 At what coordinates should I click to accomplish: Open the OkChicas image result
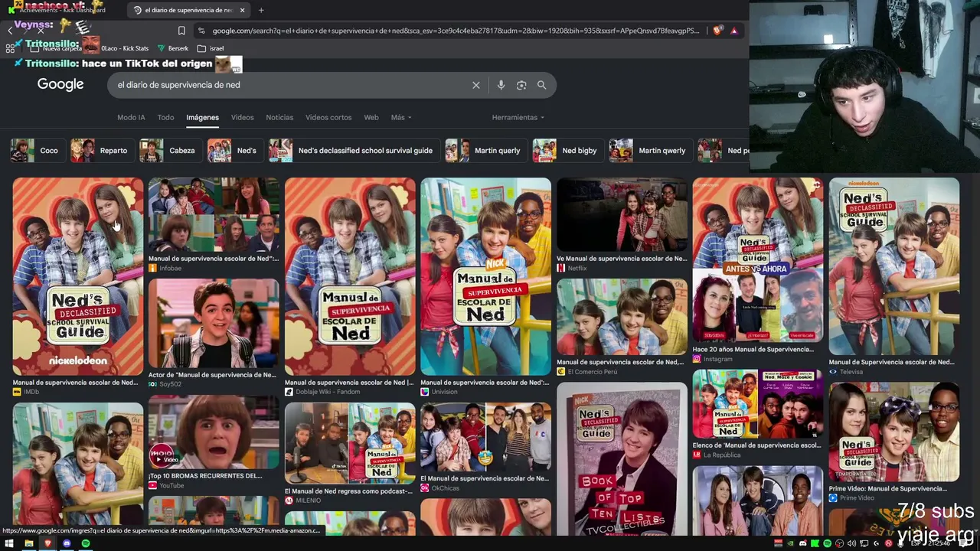tap(485, 437)
